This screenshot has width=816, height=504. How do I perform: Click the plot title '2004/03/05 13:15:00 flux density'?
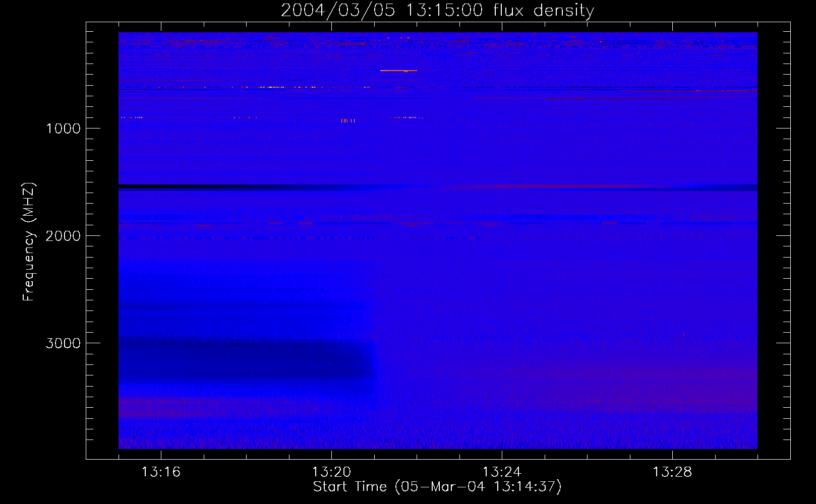coord(437,10)
